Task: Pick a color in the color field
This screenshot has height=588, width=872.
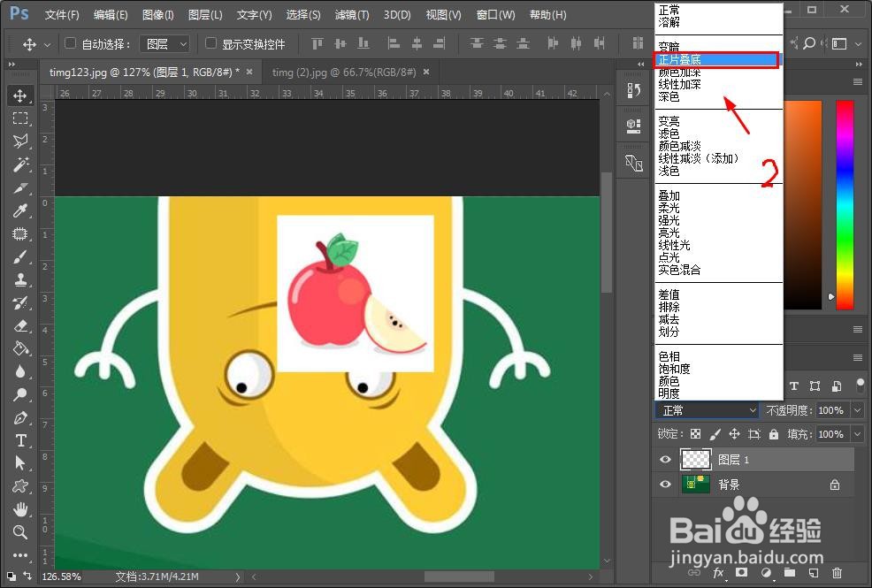Action: [802, 204]
